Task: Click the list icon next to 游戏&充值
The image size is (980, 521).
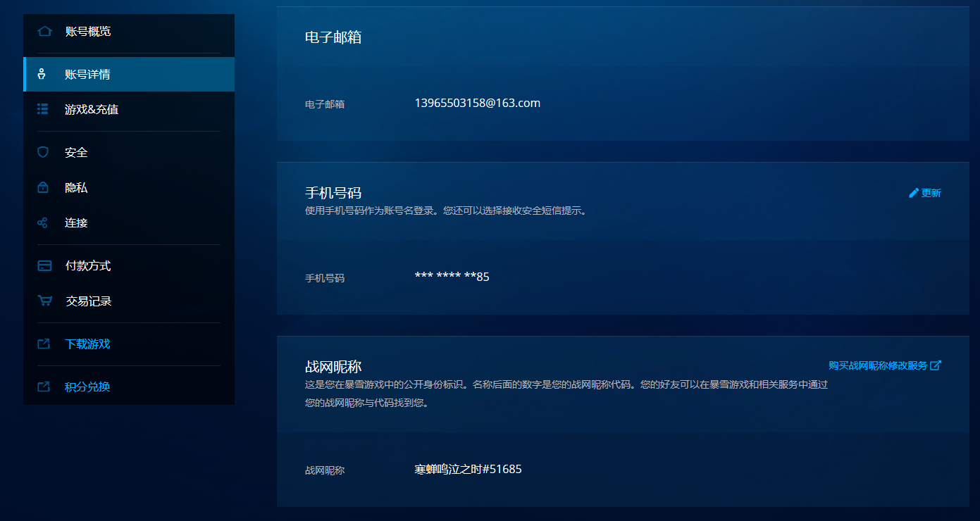Action: point(42,109)
